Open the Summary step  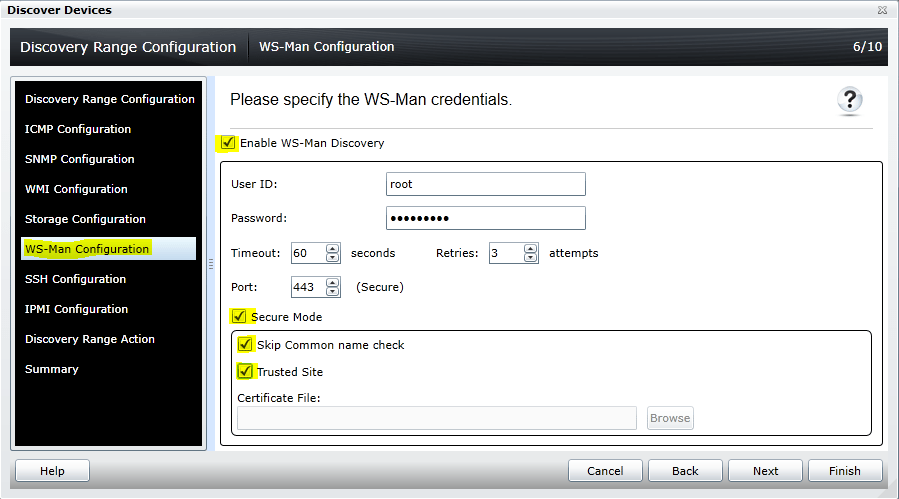[x=52, y=369]
